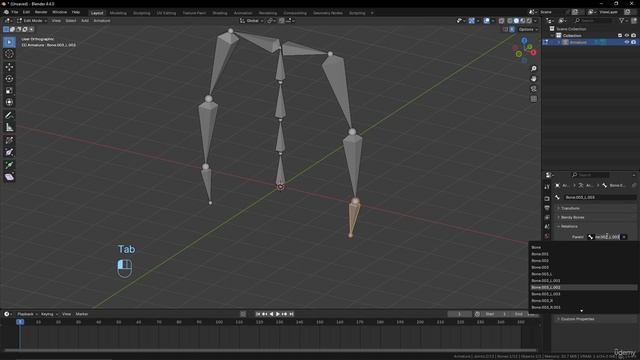The height and width of the screenshot is (360, 640).
Task: Toggle snapping magnet icon
Action: pyautogui.click(x=282, y=20)
